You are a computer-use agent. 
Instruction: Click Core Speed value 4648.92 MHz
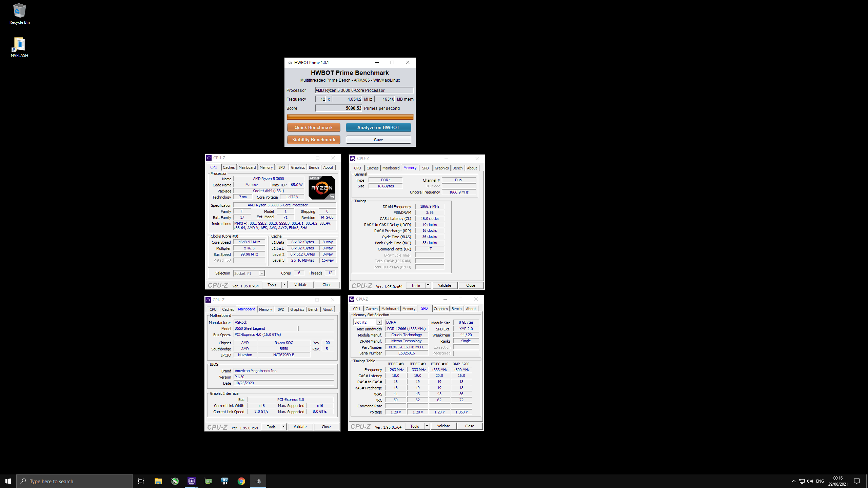249,242
